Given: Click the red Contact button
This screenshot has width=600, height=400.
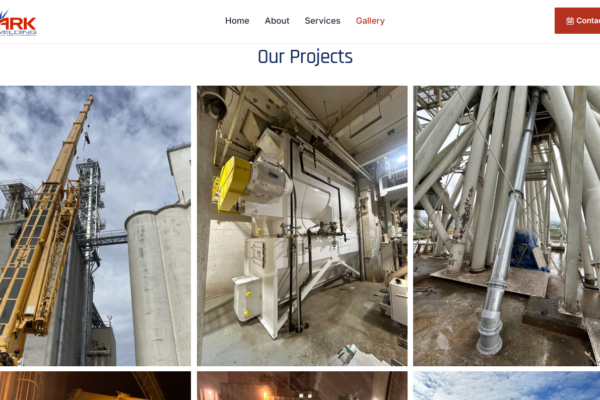Looking at the screenshot, I should point(577,21).
